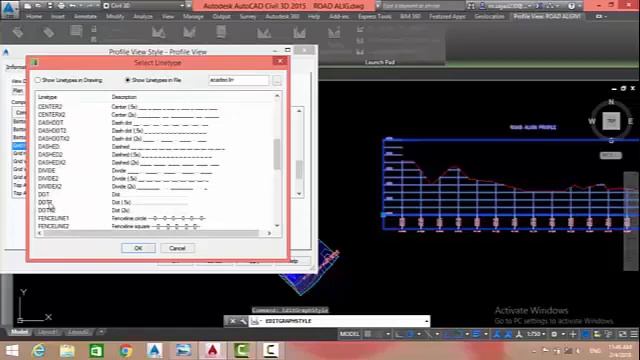
Task: Open command line customize wrench icon
Action: coord(243,321)
